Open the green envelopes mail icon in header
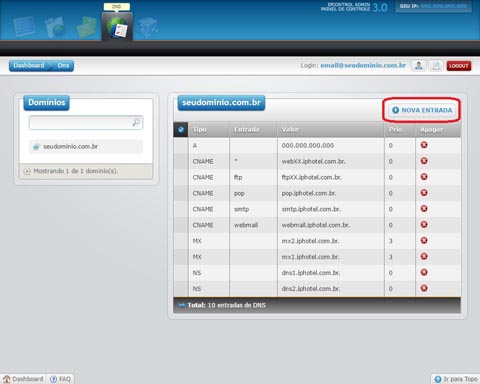The height and width of the screenshot is (384, 480). coord(86,27)
